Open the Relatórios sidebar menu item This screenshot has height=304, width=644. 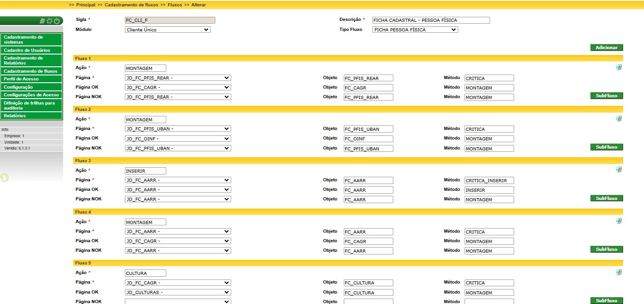pyautogui.click(x=31, y=116)
